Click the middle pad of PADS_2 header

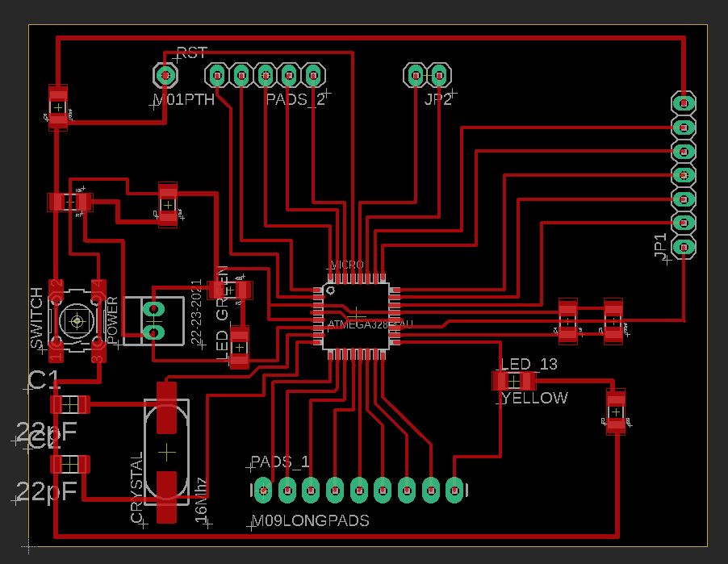(x=265, y=75)
